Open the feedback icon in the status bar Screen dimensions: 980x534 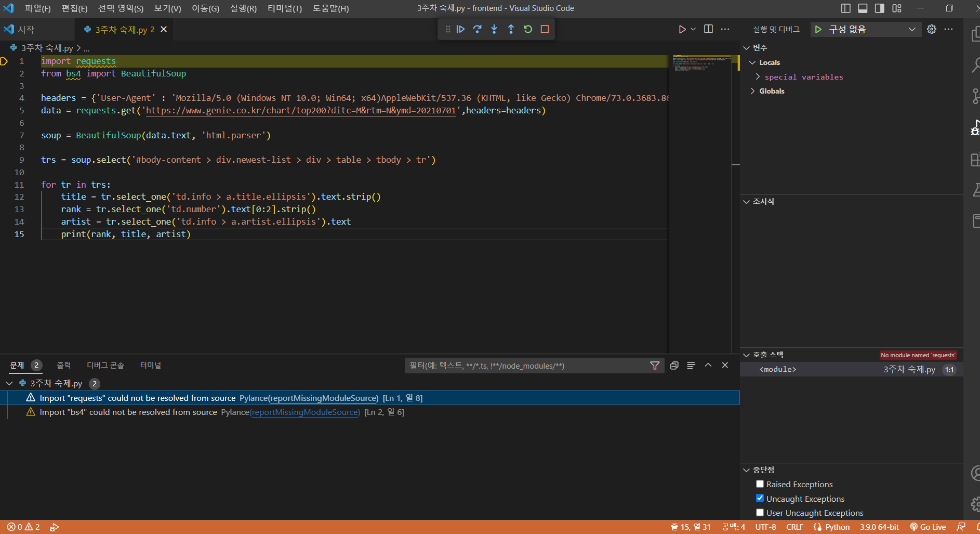961,527
